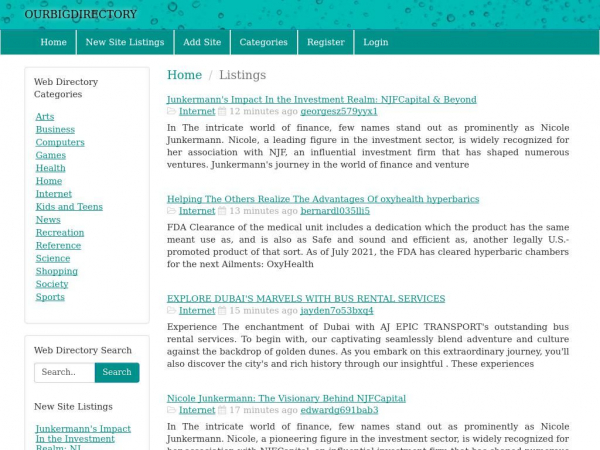Browse the Computers category
Image resolution: width=600 pixels, height=450 pixels.
[60, 142]
